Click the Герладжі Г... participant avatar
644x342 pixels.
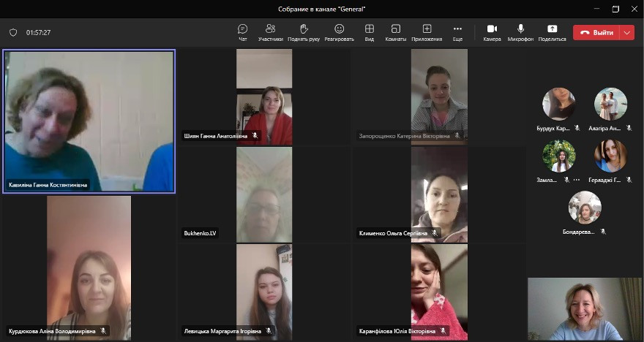(x=610, y=156)
